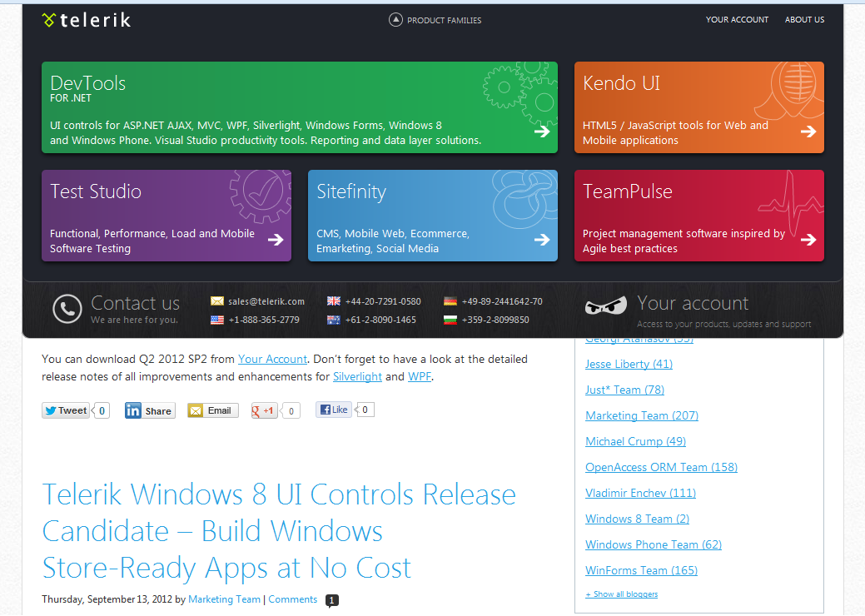Open the Silverlight release notes link

pyautogui.click(x=357, y=376)
